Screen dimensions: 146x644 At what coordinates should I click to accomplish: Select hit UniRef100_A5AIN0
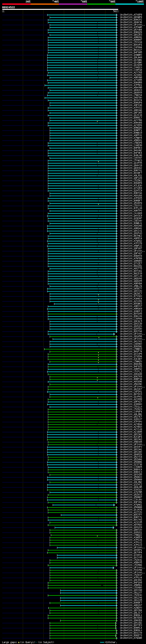click(x=131, y=384)
